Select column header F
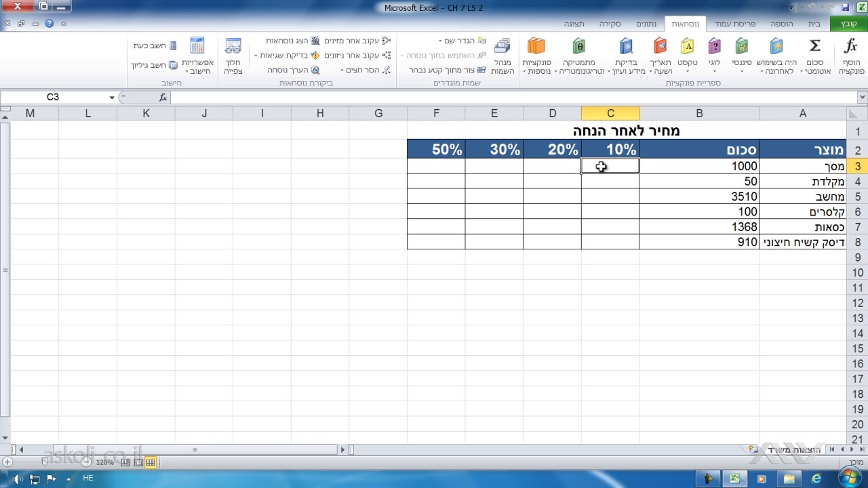 (x=436, y=113)
